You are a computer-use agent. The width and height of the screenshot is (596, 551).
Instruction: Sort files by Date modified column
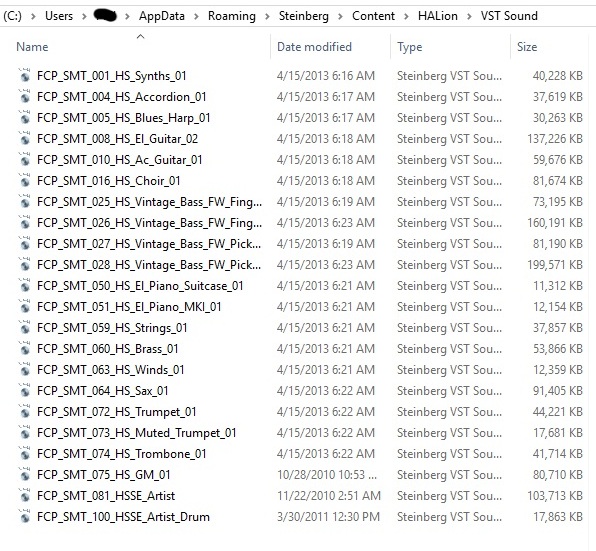click(x=314, y=47)
